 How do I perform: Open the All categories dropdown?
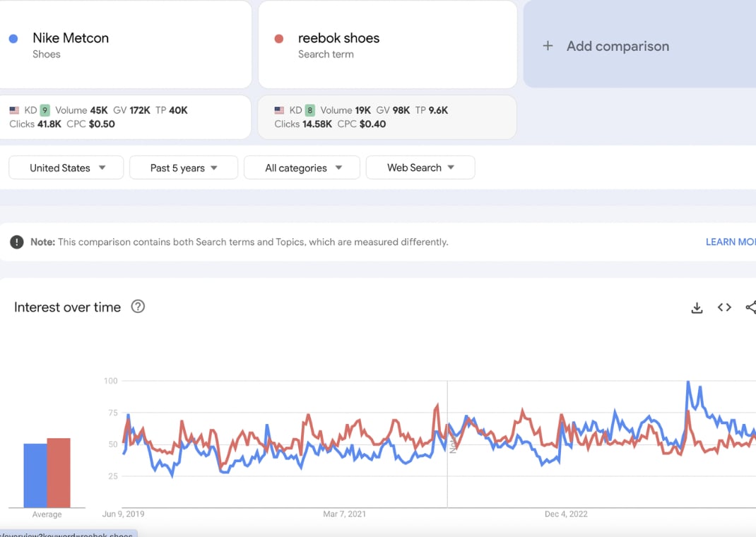[x=302, y=167]
